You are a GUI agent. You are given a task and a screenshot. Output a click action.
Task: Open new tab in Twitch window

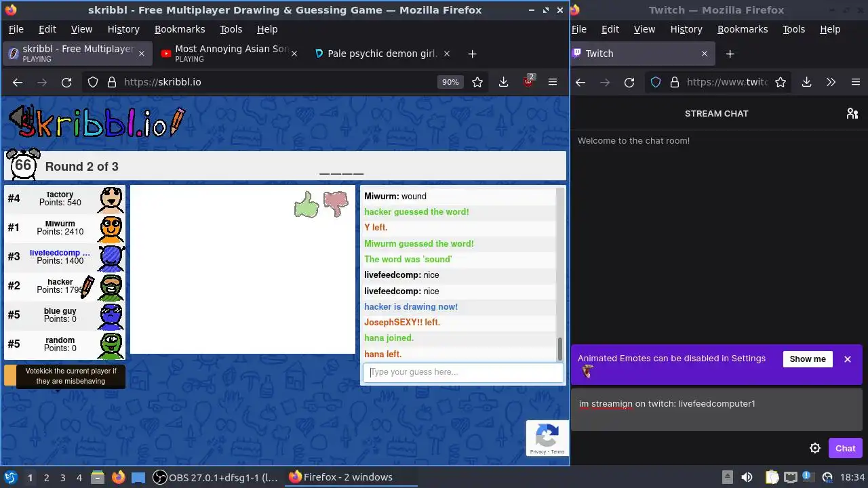point(730,54)
